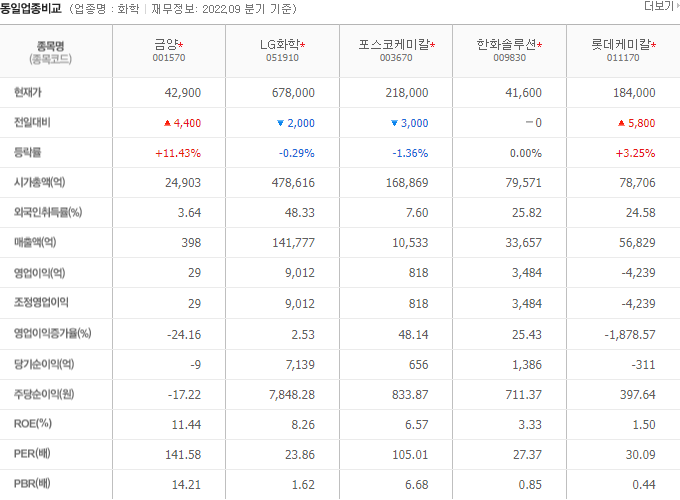Select PBR value 14.21
This screenshot has width=680, height=500.
click(186, 484)
